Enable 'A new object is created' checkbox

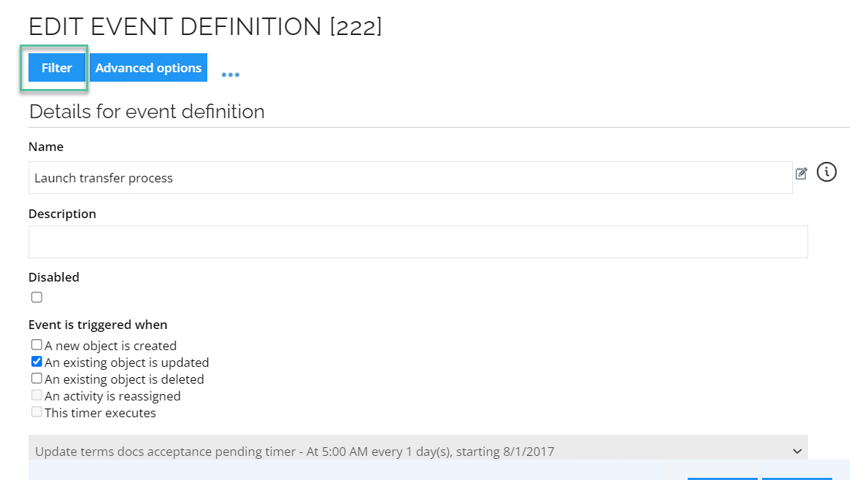click(x=37, y=345)
